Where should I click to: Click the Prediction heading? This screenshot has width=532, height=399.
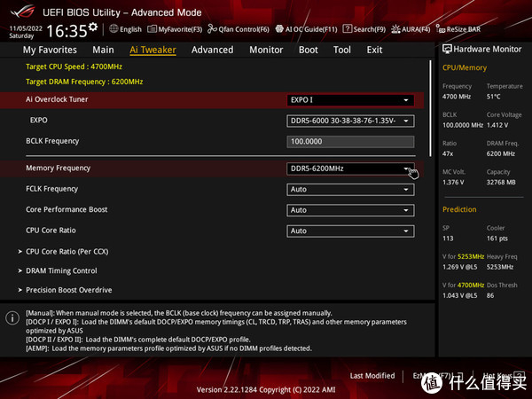coord(459,209)
